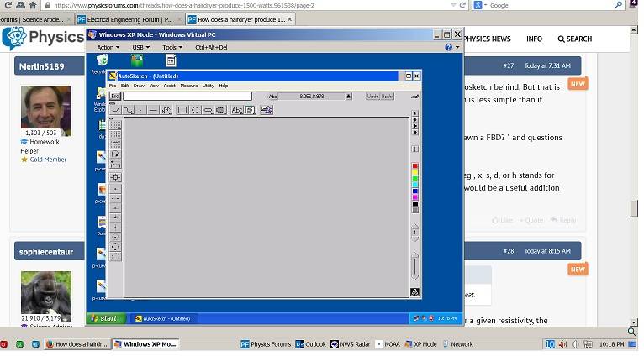Select the curve drawing tool in AutoSketch
Viewport: 644px width, 356px height.
(128, 110)
